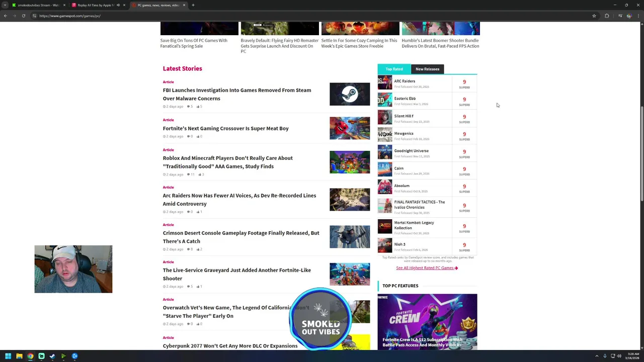644x362 pixels.
Task: Open FBI Launches Investigation Steam article
Action: (x=237, y=94)
